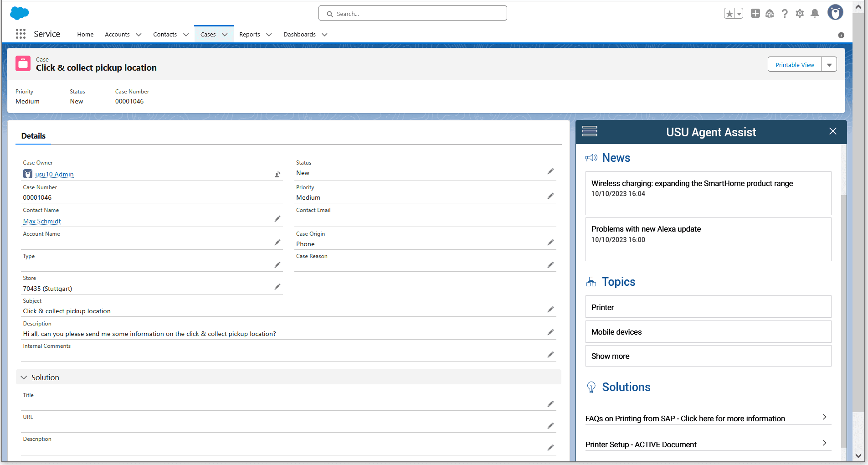Click Show more under Topics
This screenshot has height=465, width=868.
(x=708, y=356)
